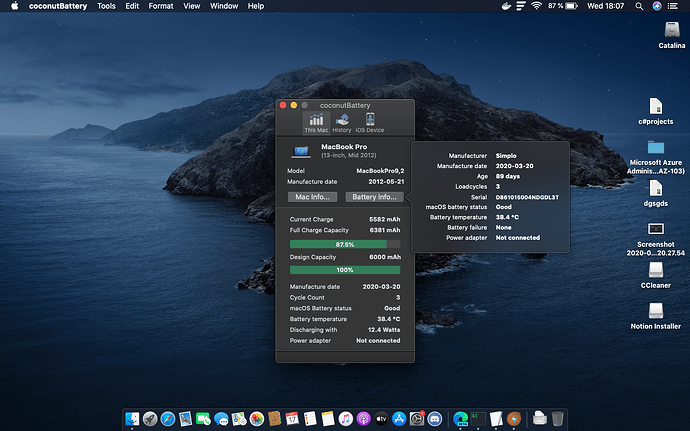690x431 pixels.
Task: Click the Docker whale menu bar icon
Action: [506, 6]
